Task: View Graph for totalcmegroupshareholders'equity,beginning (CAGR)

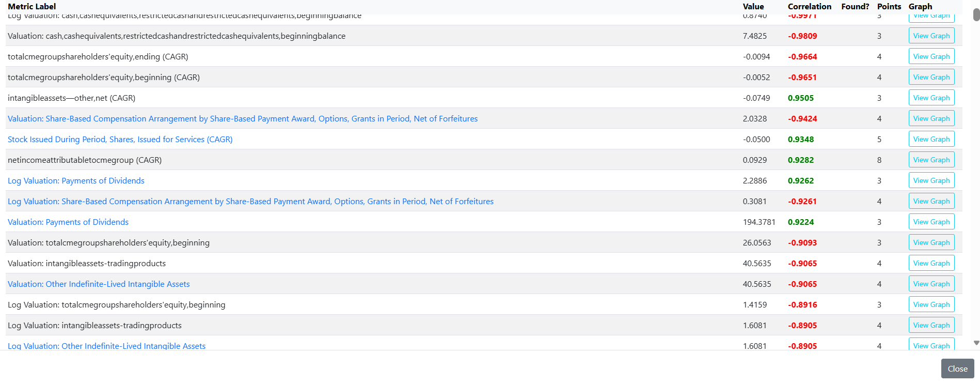Action: tap(931, 77)
